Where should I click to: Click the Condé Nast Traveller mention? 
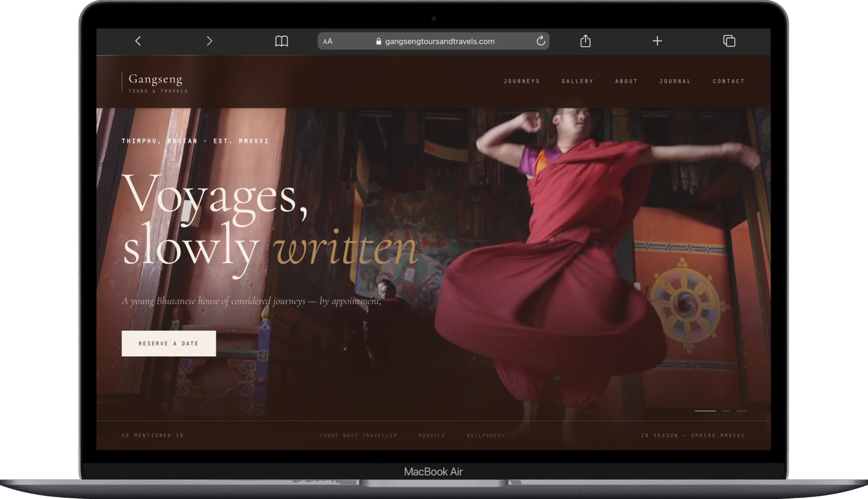[x=358, y=435]
